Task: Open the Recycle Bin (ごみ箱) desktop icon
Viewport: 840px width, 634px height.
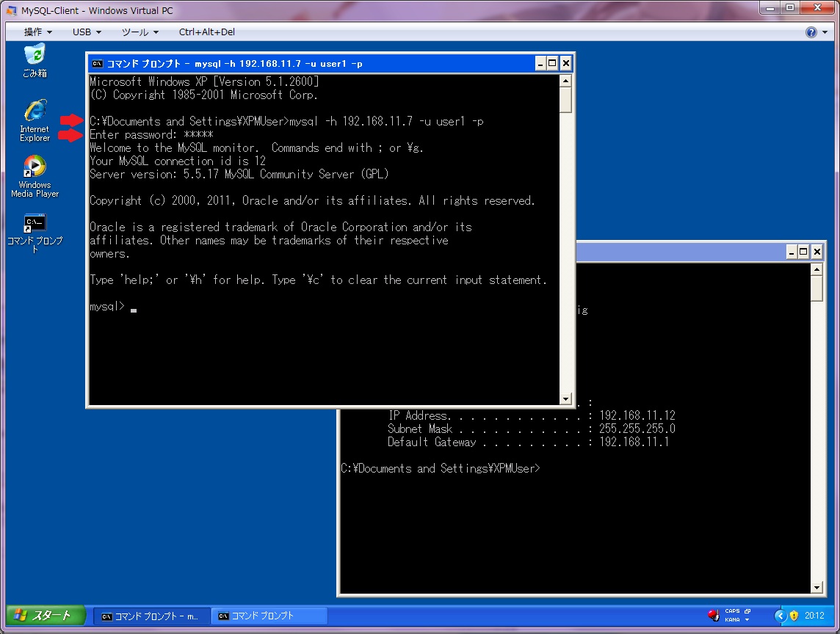Action: pyautogui.click(x=35, y=61)
